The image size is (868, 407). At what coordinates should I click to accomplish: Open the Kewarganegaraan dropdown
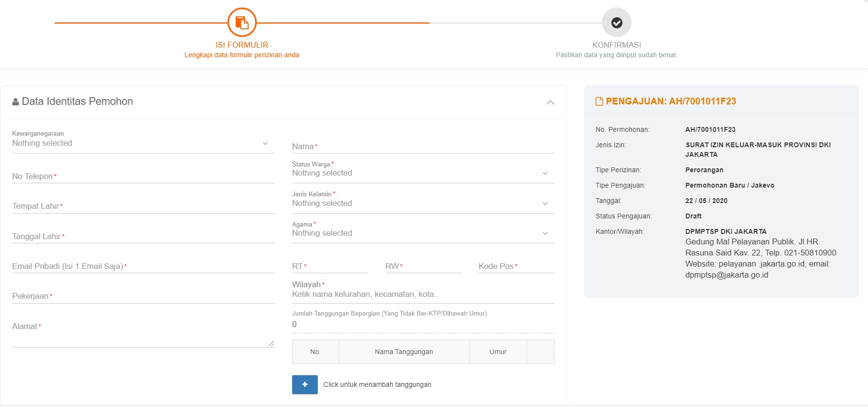[x=143, y=143]
